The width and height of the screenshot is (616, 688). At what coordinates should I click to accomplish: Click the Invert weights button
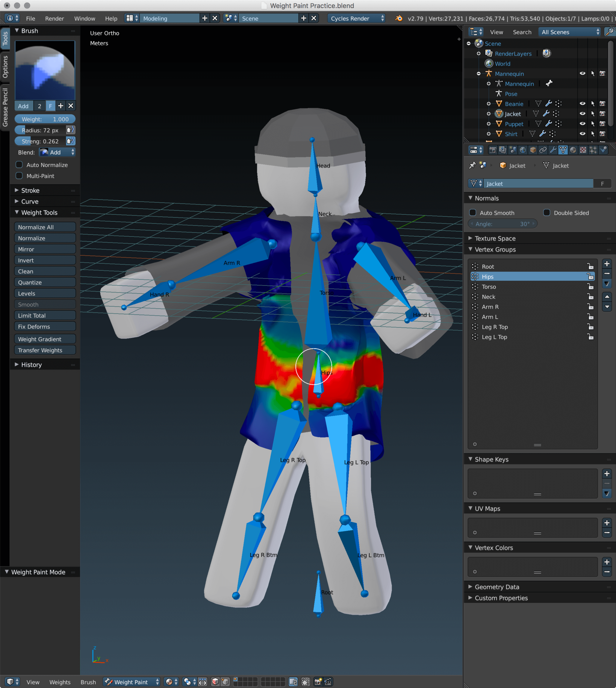coord(45,260)
